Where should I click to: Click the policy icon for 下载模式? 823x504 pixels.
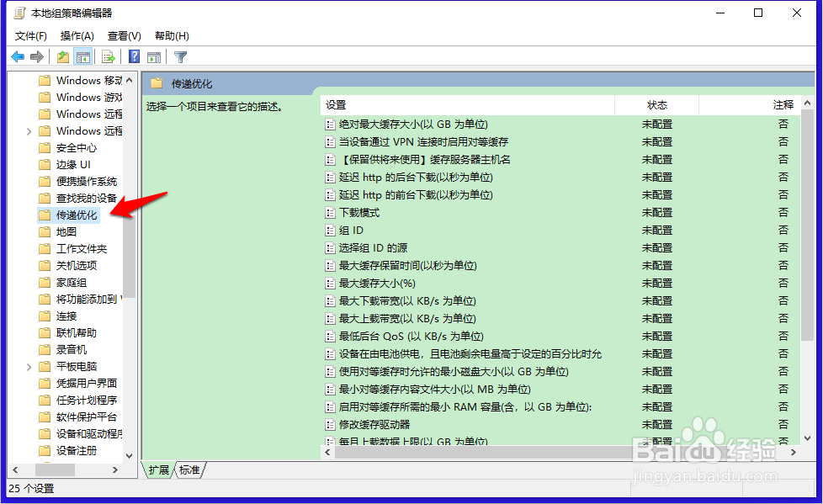(x=330, y=213)
